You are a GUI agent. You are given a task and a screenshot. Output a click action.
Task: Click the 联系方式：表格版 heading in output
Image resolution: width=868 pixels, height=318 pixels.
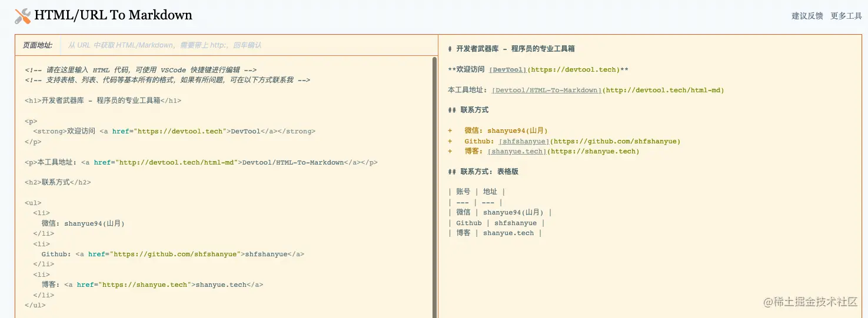click(x=488, y=172)
